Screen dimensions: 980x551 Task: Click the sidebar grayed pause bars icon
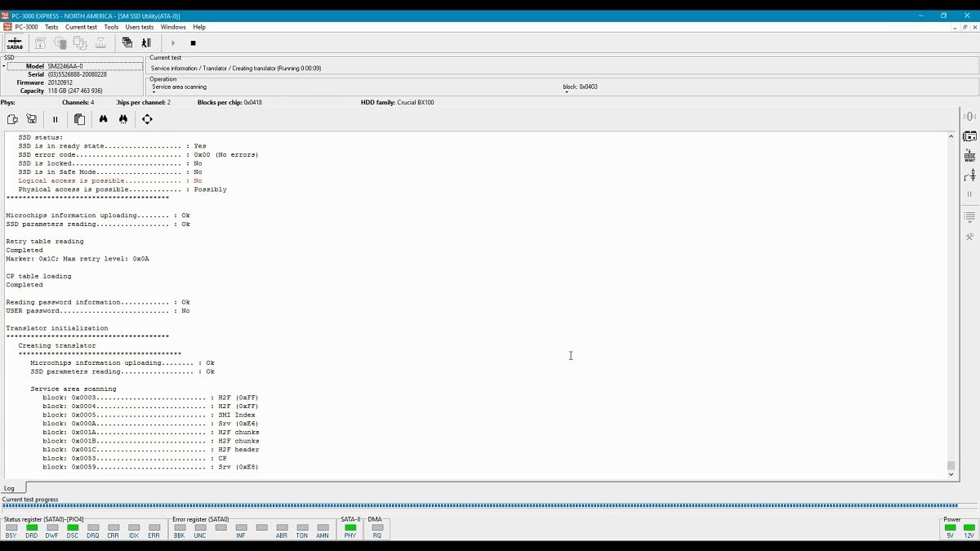pyautogui.click(x=969, y=194)
